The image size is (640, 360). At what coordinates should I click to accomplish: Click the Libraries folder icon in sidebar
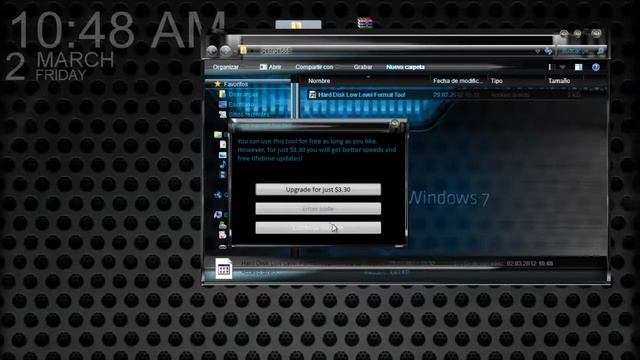tap(218, 135)
